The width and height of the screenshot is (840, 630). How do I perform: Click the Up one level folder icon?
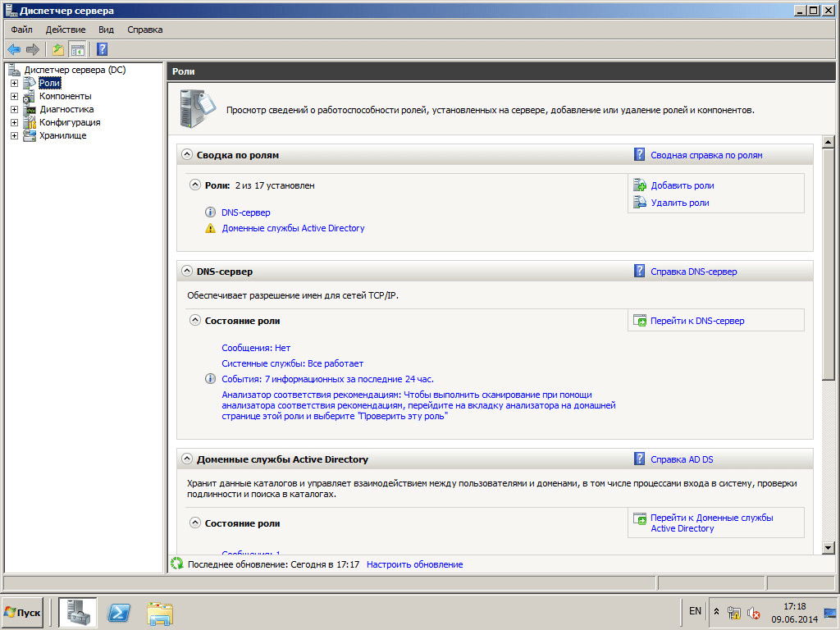[x=58, y=49]
